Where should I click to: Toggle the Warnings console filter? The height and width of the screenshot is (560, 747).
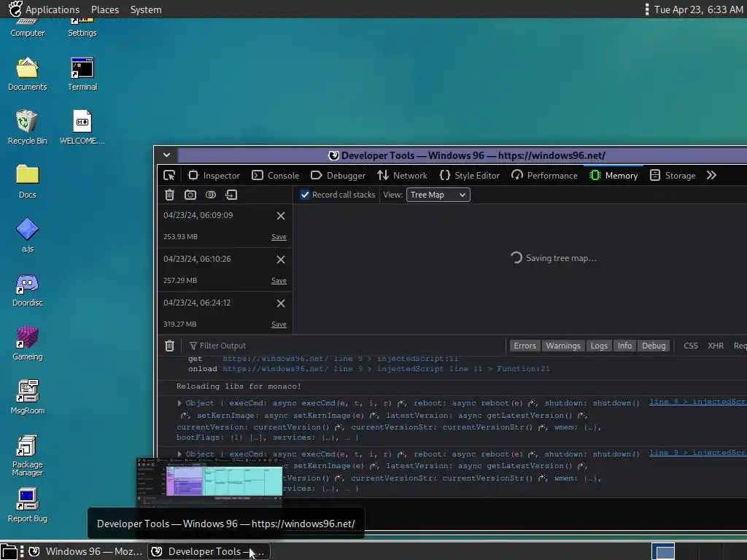coord(562,346)
